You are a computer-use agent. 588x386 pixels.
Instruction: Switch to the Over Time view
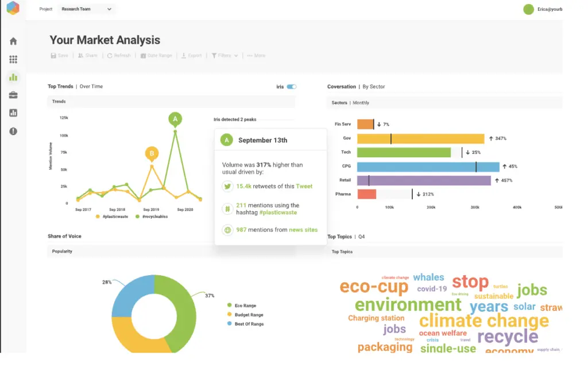91,87
